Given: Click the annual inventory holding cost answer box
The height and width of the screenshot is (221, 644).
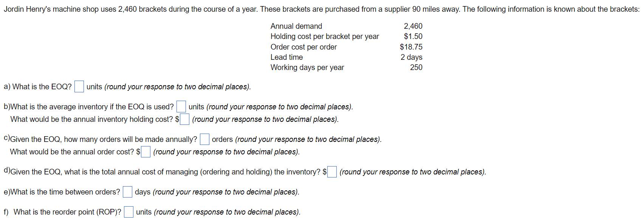Looking at the screenshot, I should pos(184,119).
